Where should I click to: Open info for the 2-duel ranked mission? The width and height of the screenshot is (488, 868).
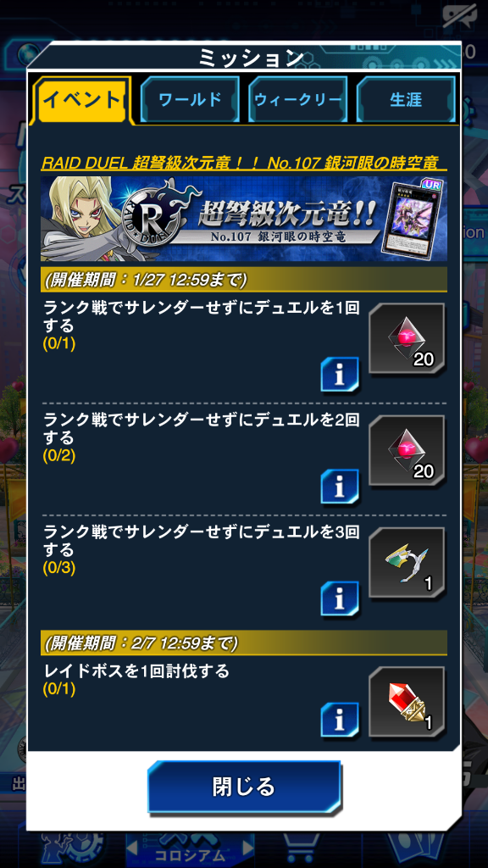(340, 487)
